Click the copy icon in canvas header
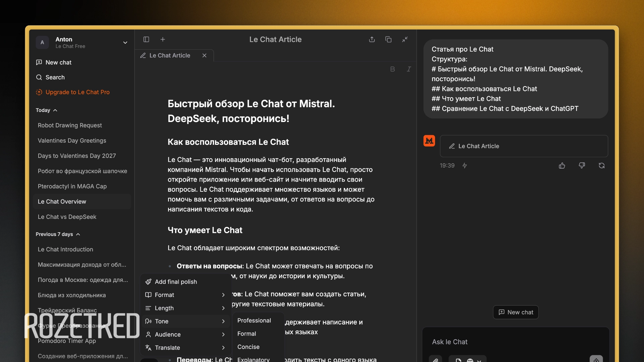This screenshot has height=362, width=644. [388, 40]
